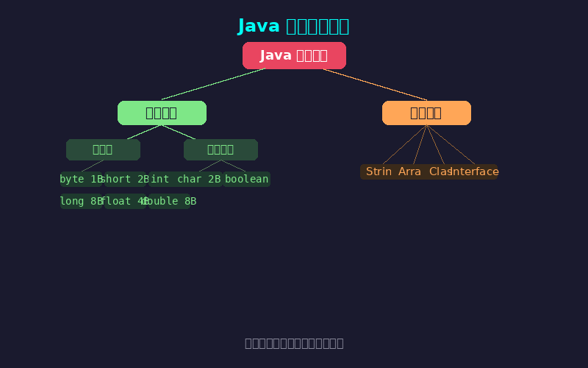Image resolution: width=588 pixels, height=368 pixels.
Task: Select the Strin reference type label
Action: (379, 171)
